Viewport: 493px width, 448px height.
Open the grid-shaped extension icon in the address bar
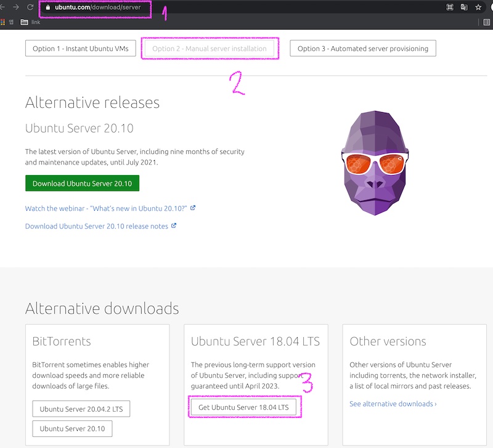coord(450,7)
